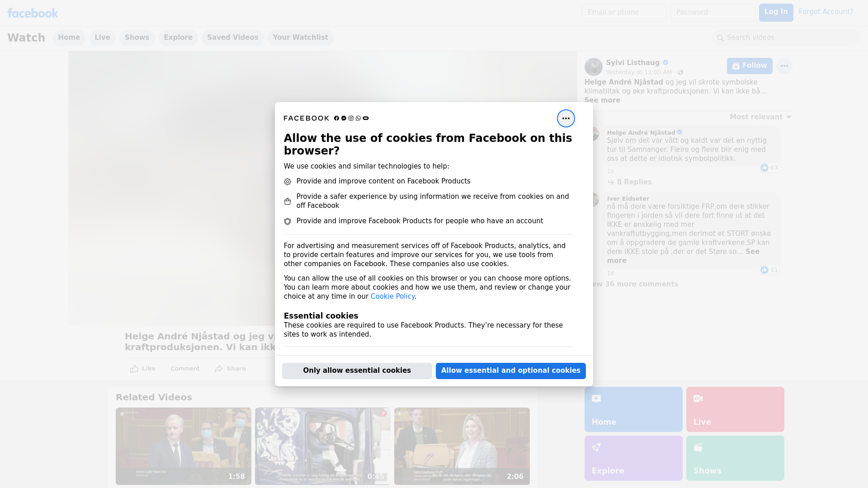Click the Email or phone field
The image size is (868, 488).
[x=624, y=13]
